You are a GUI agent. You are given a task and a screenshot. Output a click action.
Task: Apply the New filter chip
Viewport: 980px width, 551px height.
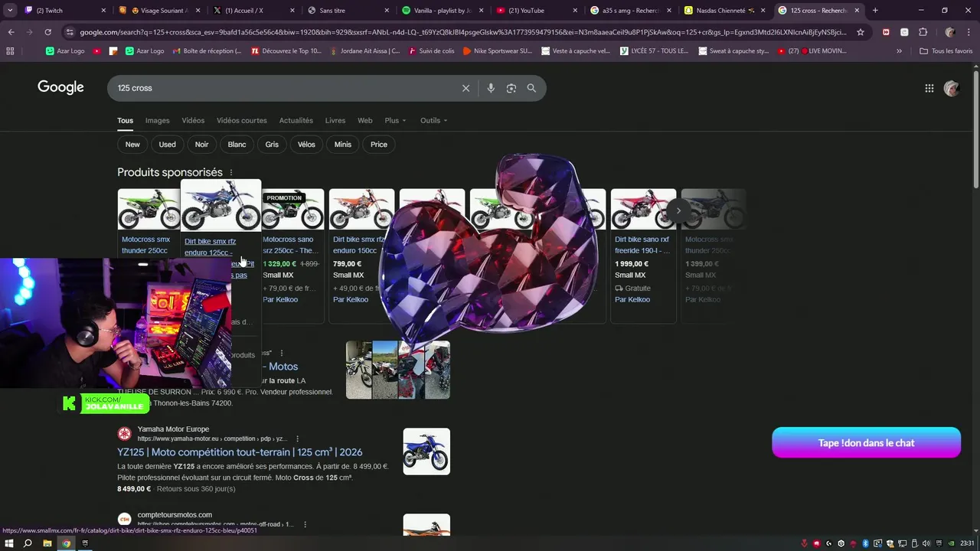[132, 145]
